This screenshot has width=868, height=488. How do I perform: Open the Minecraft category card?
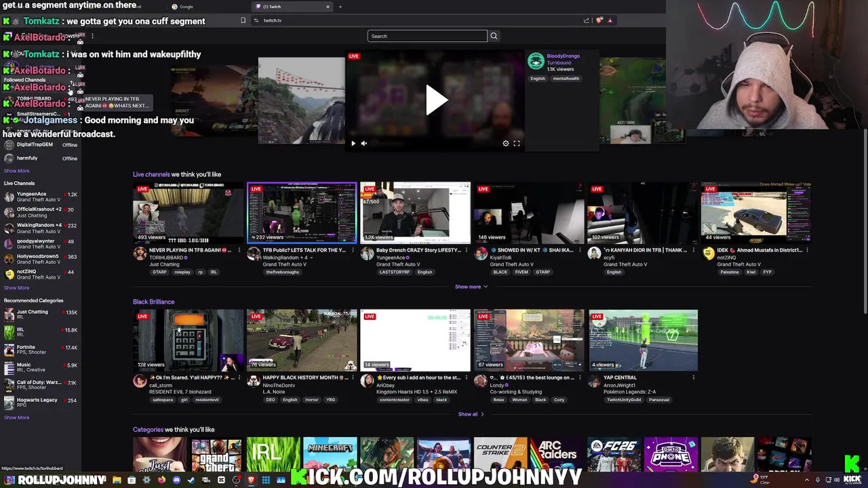330,455
